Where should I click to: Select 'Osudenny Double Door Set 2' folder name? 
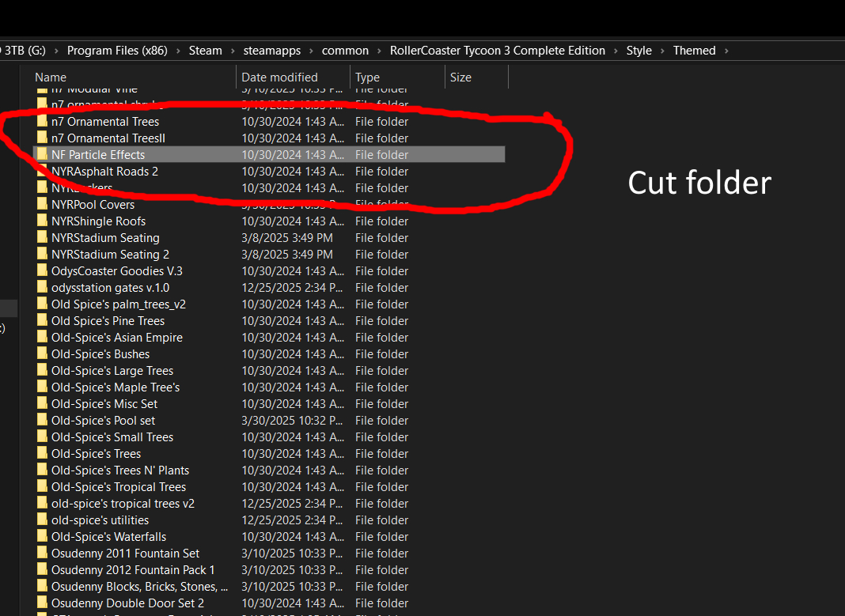click(x=127, y=603)
